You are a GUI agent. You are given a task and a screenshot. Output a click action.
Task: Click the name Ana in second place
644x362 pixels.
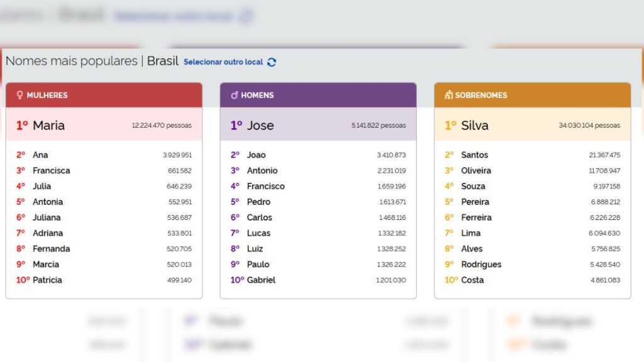click(x=39, y=155)
